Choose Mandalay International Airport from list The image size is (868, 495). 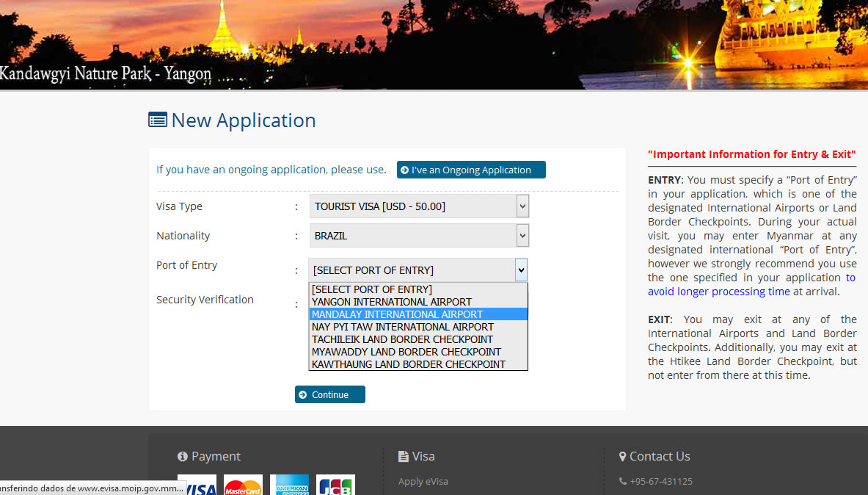(x=397, y=314)
